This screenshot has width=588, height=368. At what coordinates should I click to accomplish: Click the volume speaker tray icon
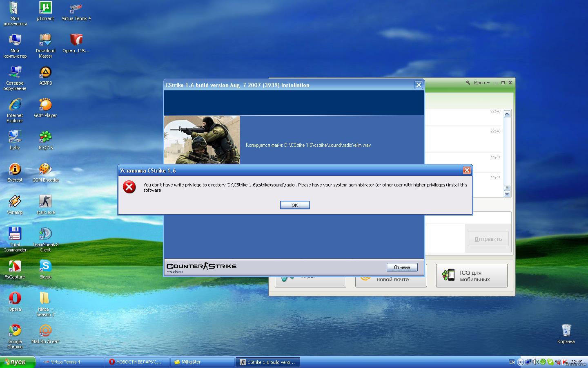pyautogui.click(x=535, y=362)
